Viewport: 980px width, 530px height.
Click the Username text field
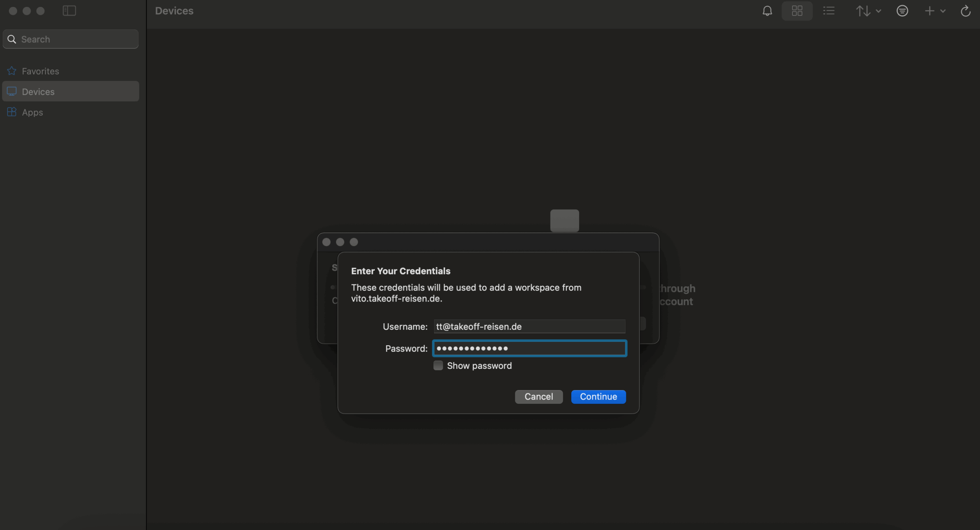coord(529,326)
